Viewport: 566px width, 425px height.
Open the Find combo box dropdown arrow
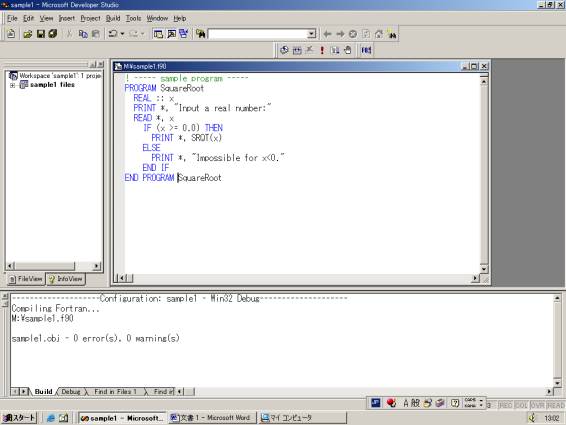tap(311, 34)
